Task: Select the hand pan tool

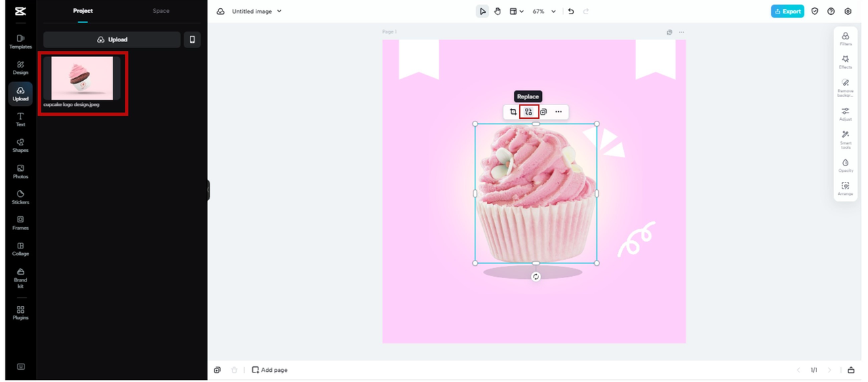Action: click(497, 12)
